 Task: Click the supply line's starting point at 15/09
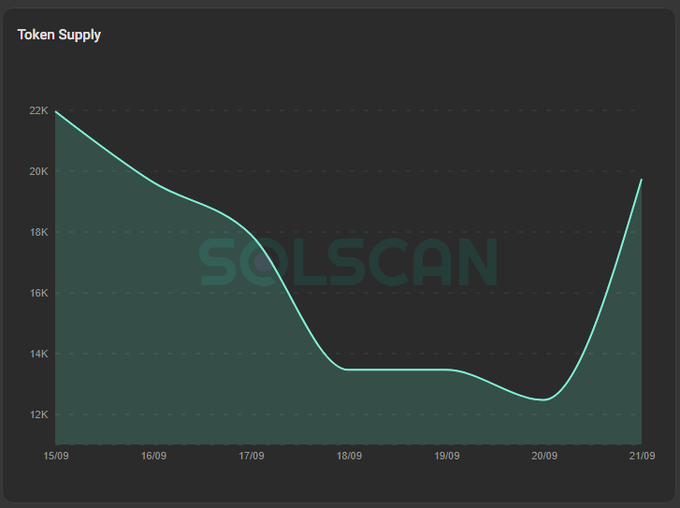[x=56, y=111]
